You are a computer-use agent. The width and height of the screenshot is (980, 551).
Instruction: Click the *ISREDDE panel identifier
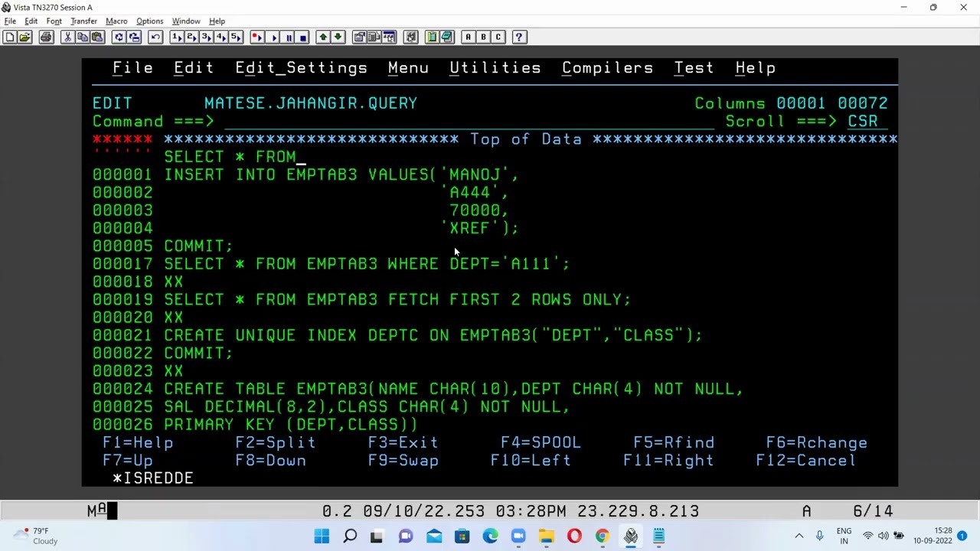153,478
